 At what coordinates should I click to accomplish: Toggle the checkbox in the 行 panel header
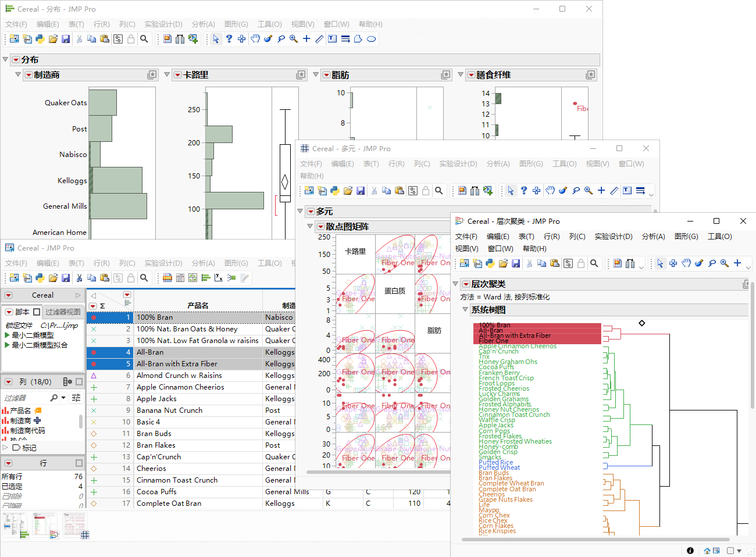[79, 463]
